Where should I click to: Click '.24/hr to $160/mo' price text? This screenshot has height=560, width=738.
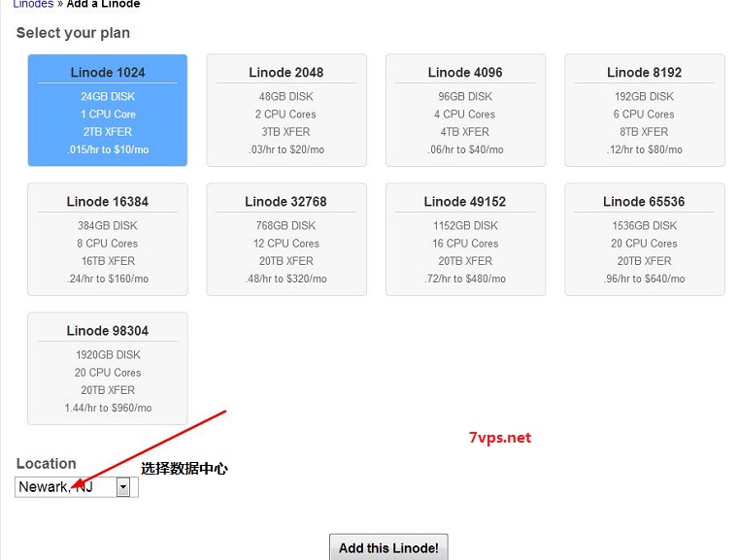coord(108,279)
